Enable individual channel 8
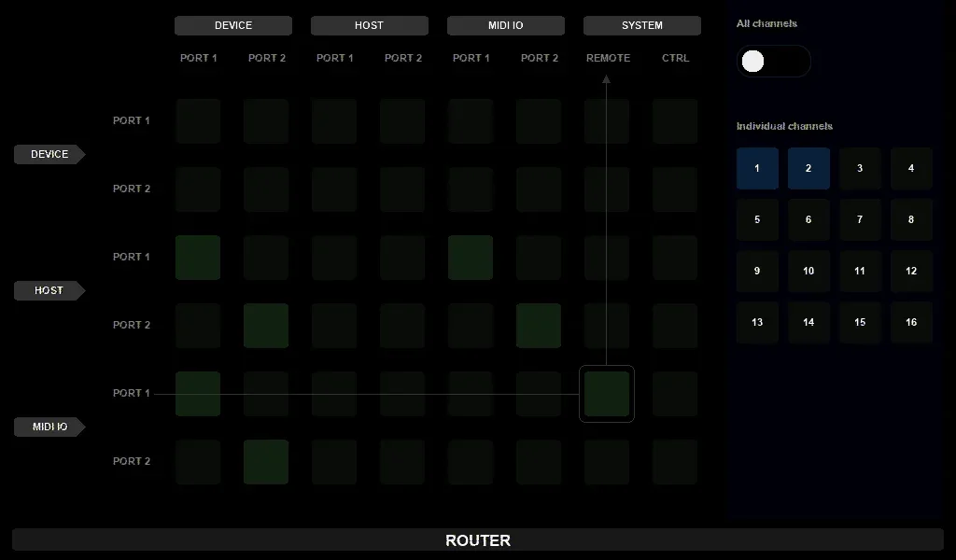Viewport: 956px width, 560px height. (911, 219)
